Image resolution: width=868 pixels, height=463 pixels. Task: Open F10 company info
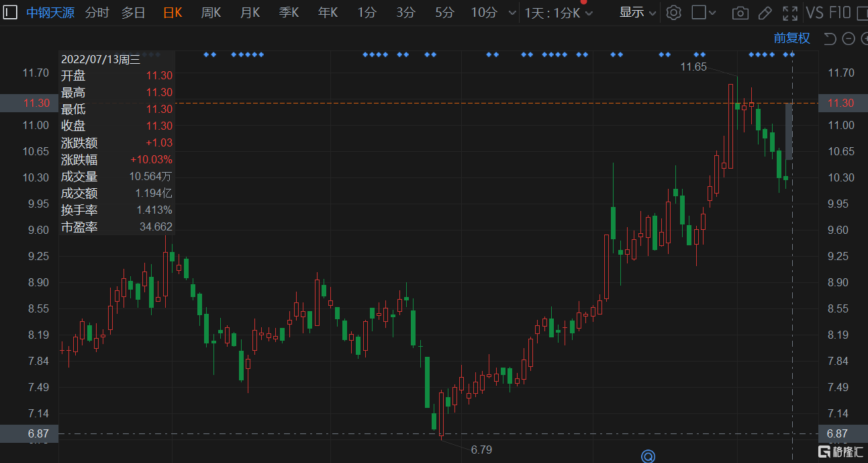tap(840, 13)
